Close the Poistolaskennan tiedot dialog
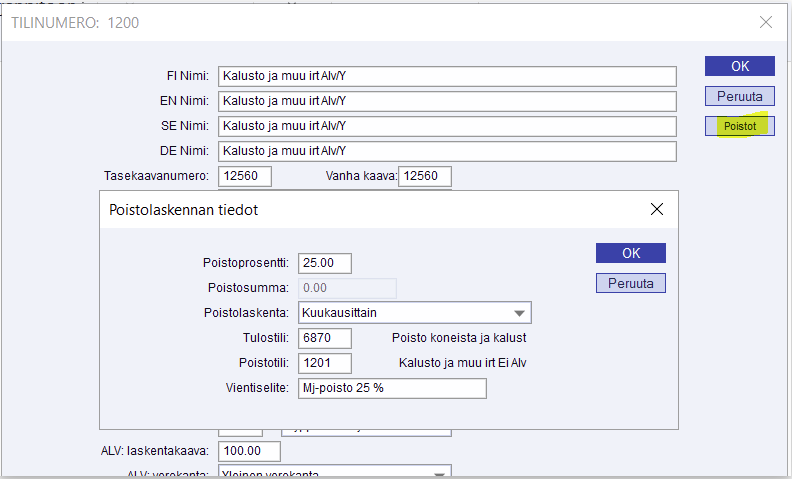792x479 pixels. [657, 209]
